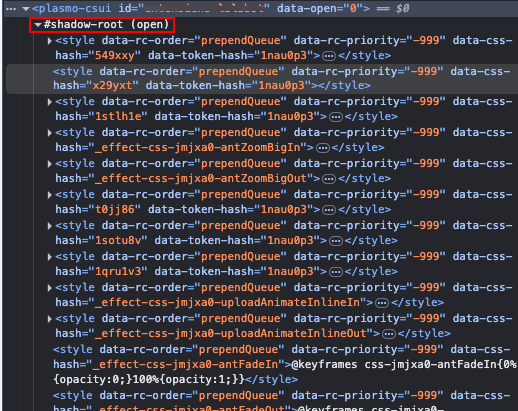The width and height of the screenshot is (518, 411).
Task: Select the #shadow-root (open) label
Action: click(x=106, y=25)
